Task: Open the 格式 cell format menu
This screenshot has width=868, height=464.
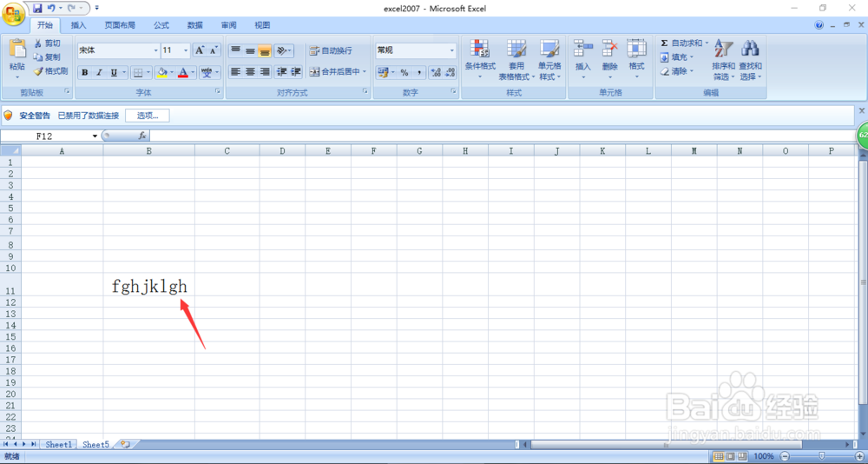Action: coord(636,59)
